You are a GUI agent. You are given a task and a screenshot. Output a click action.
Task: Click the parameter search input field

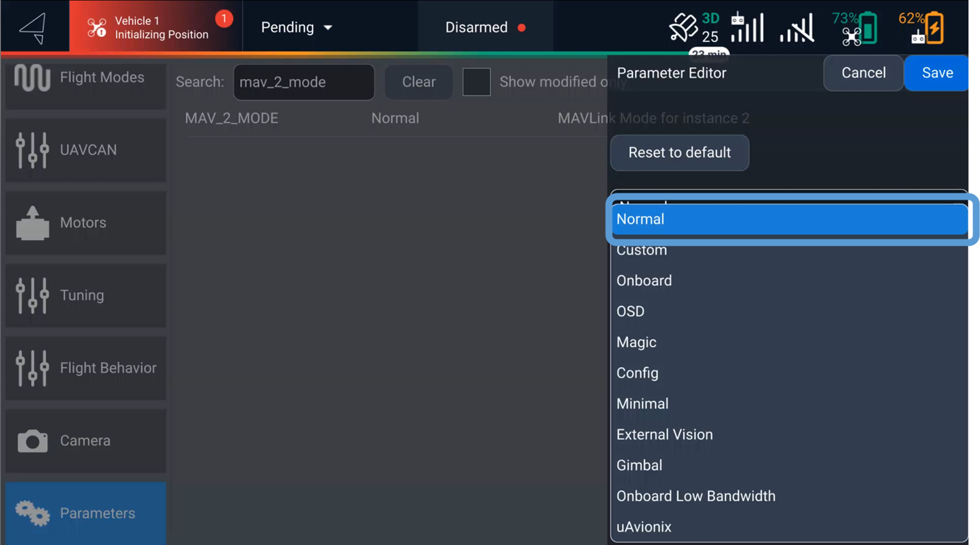(304, 82)
